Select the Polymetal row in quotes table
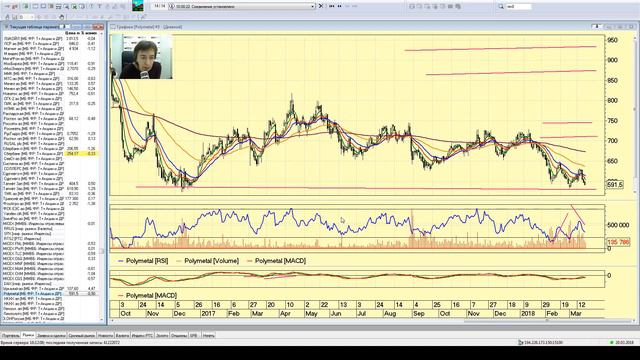Screen dimensions: 640x360 click(x=50, y=293)
